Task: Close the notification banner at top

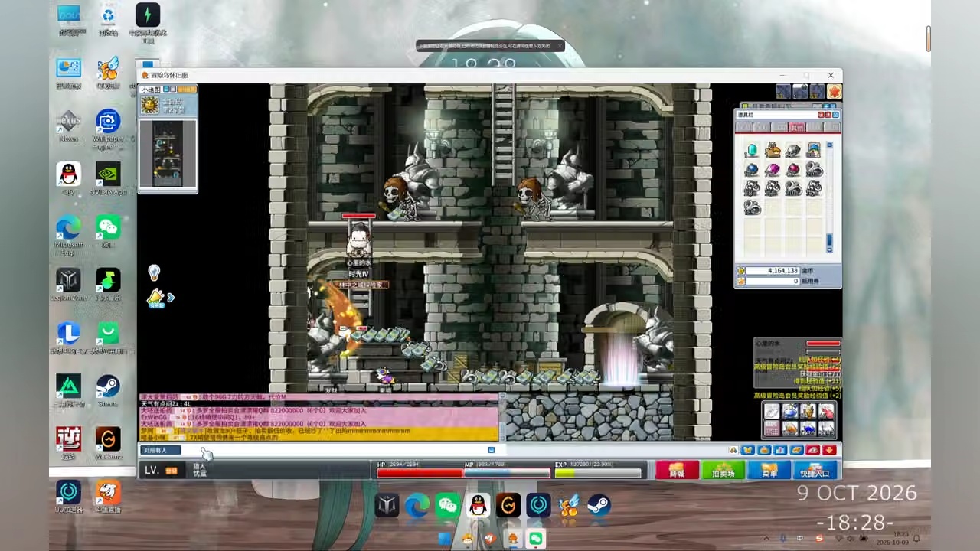Action: pyautogui.click(x=559, y=46)
